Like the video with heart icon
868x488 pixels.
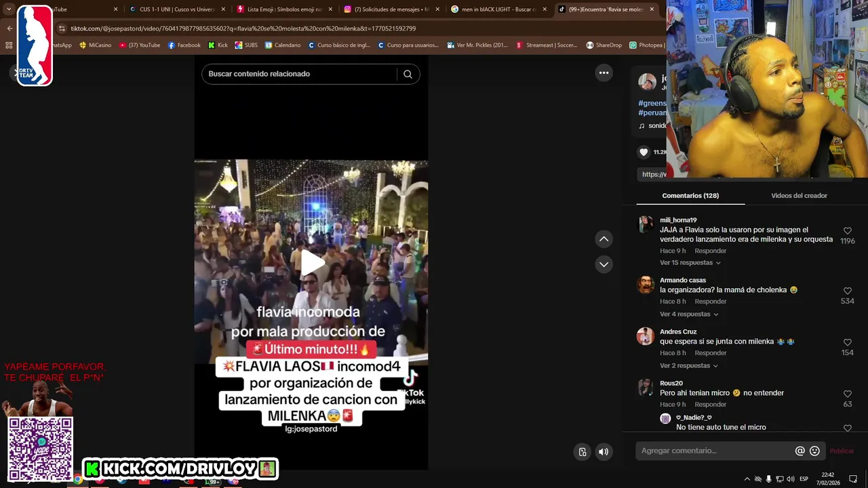pyautogui.click(x=644, y=152)
